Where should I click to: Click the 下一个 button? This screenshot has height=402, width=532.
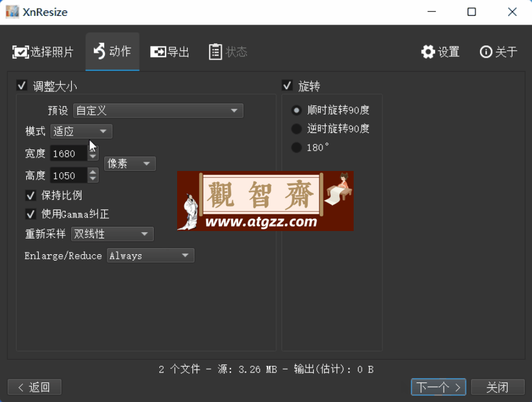pos(438,387)
